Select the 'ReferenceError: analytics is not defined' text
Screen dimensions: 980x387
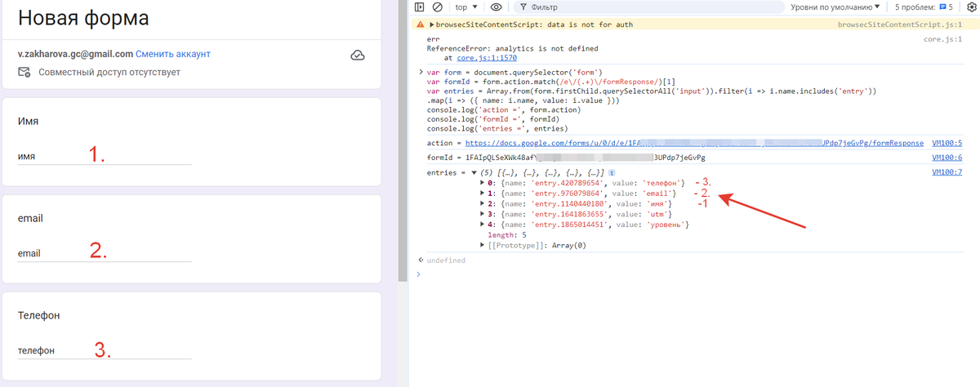(x=512, y=49)
